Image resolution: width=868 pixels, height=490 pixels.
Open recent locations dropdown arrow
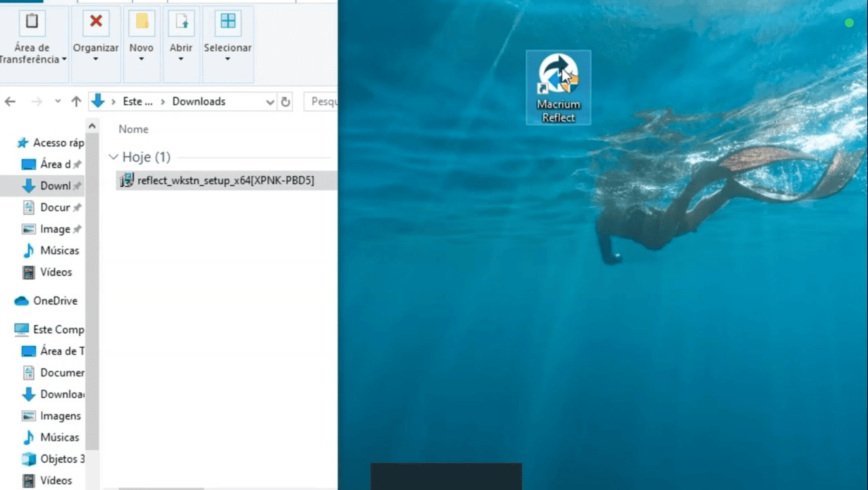click(x=58, y=101)
